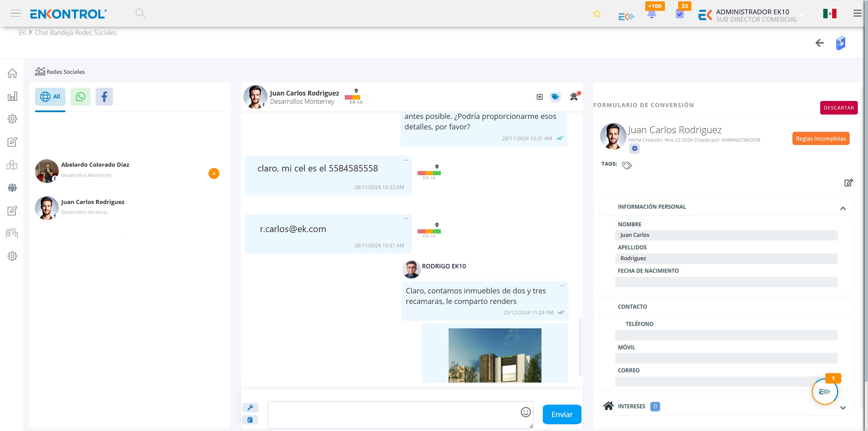
Task: Click Juan Carlos Rodriguez avatar in chat header
Action: click(x=255, y=97)
